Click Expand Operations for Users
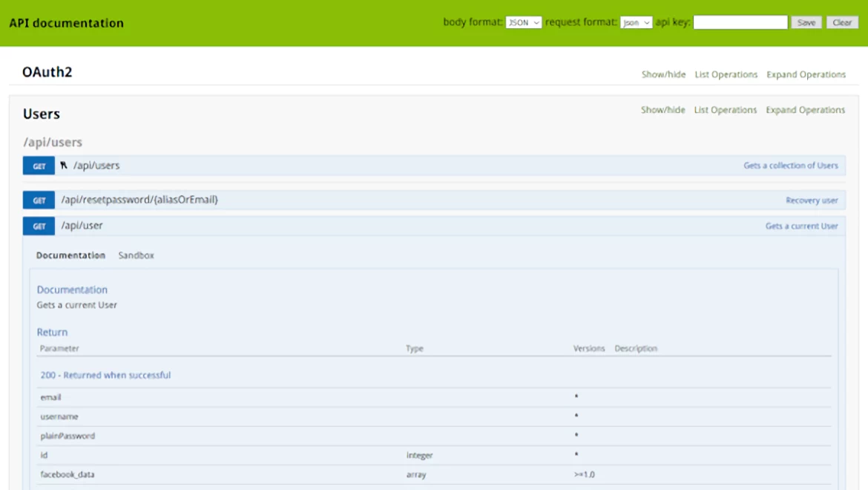The image size is (868, 490). (806, 110)
